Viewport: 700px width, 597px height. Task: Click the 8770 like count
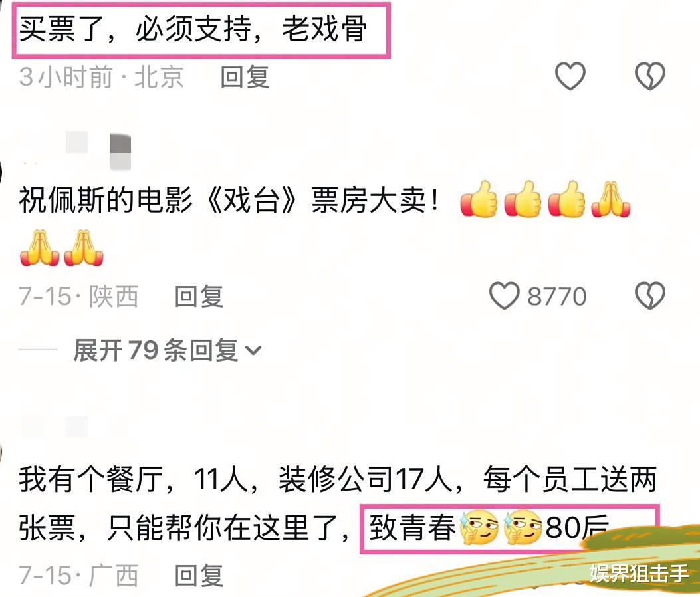[x=556, y=297]
